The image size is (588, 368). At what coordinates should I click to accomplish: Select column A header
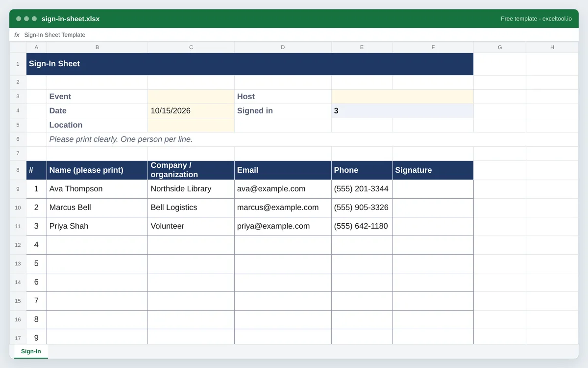click(36, 47)
